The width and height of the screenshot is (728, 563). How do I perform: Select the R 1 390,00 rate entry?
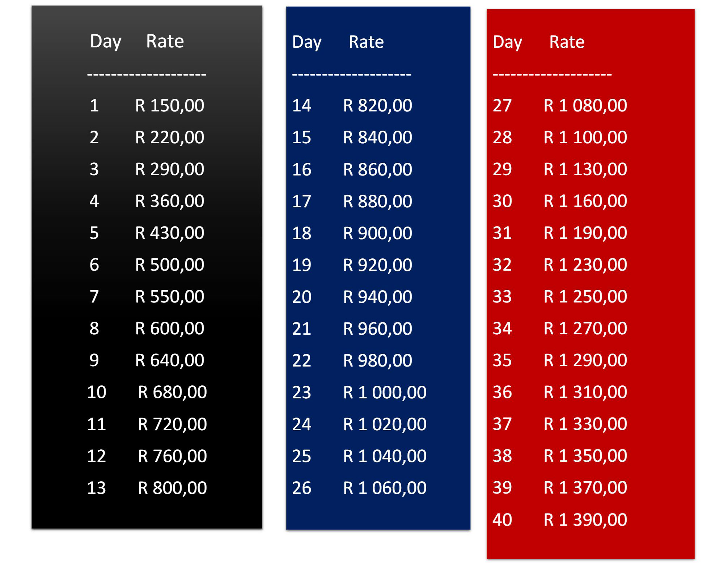pos(585,520)
